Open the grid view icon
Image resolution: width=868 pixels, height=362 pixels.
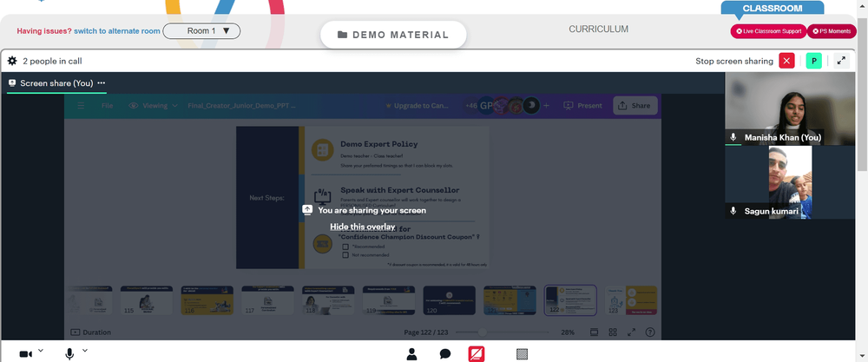[613, 332]
